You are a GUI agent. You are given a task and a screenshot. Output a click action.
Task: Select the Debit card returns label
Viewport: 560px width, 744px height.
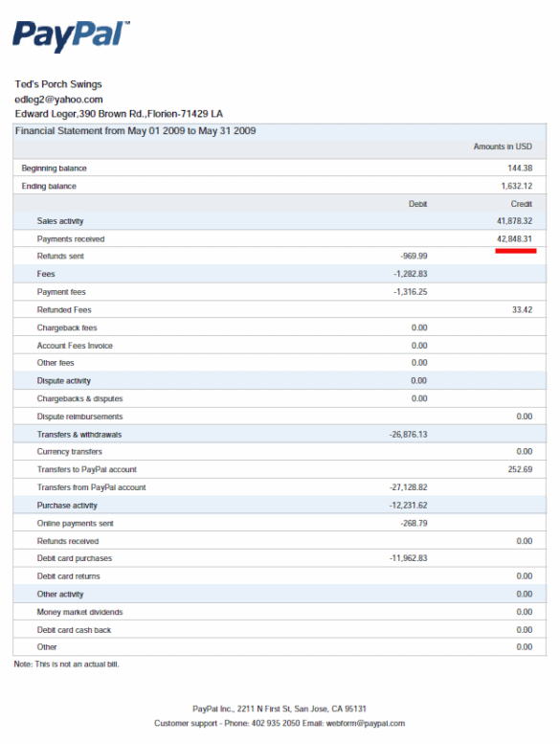68,576
